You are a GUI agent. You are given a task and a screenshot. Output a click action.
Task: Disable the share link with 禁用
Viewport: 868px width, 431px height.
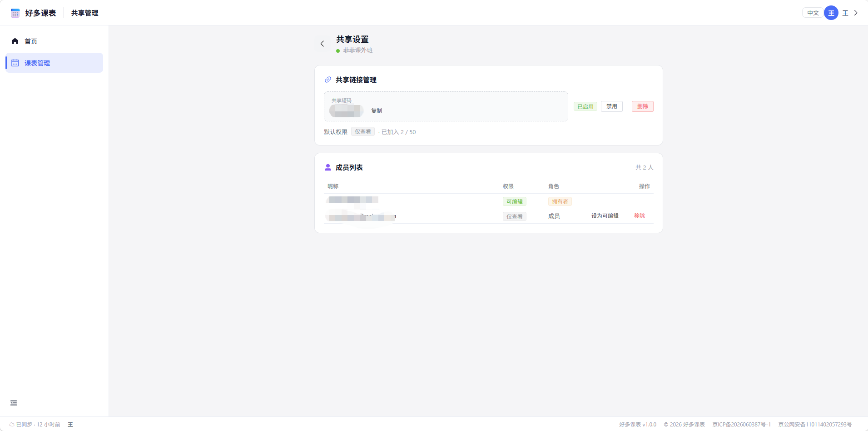pos(612,106)
